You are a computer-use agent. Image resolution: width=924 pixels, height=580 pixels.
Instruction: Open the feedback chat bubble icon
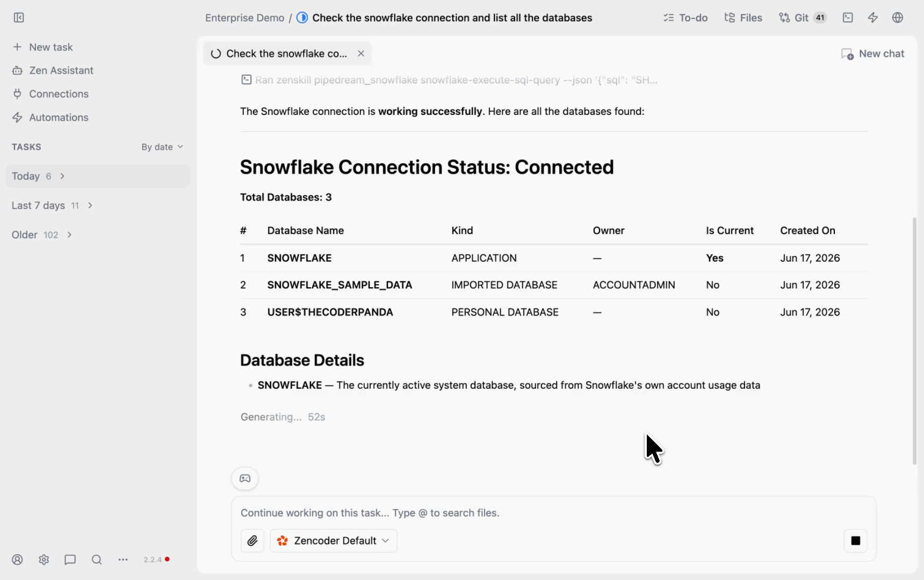click(x=70, y=560)
